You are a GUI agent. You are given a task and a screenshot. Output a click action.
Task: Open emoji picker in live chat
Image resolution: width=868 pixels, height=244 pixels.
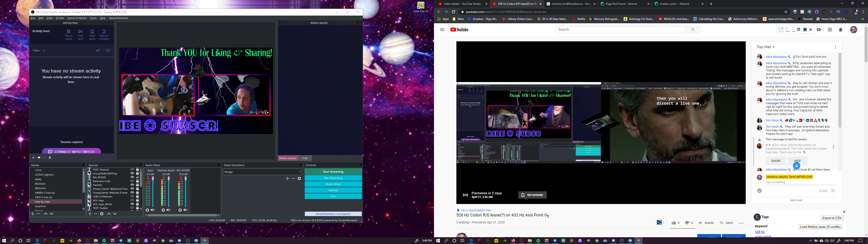pos(759,191)
